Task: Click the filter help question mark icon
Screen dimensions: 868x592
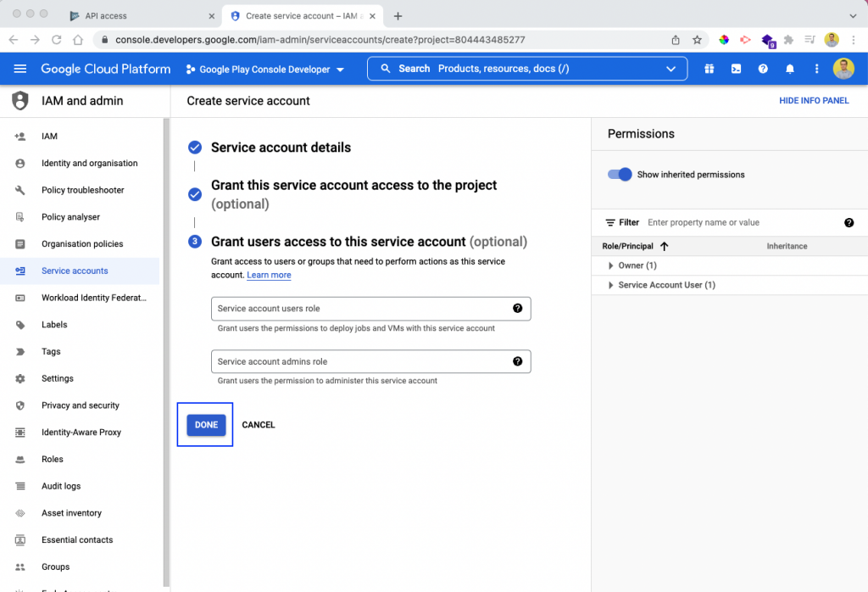Action: (x=849, y=222)
